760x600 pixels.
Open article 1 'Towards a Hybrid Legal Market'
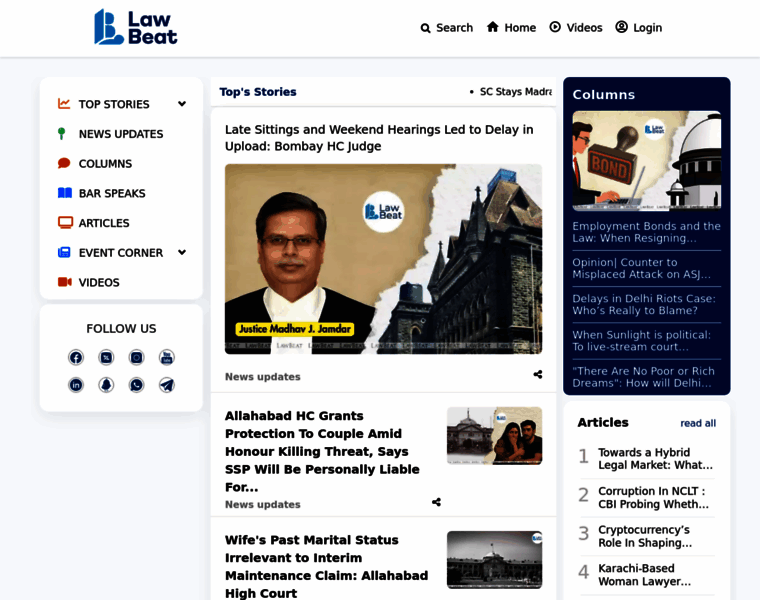(655, 458)
